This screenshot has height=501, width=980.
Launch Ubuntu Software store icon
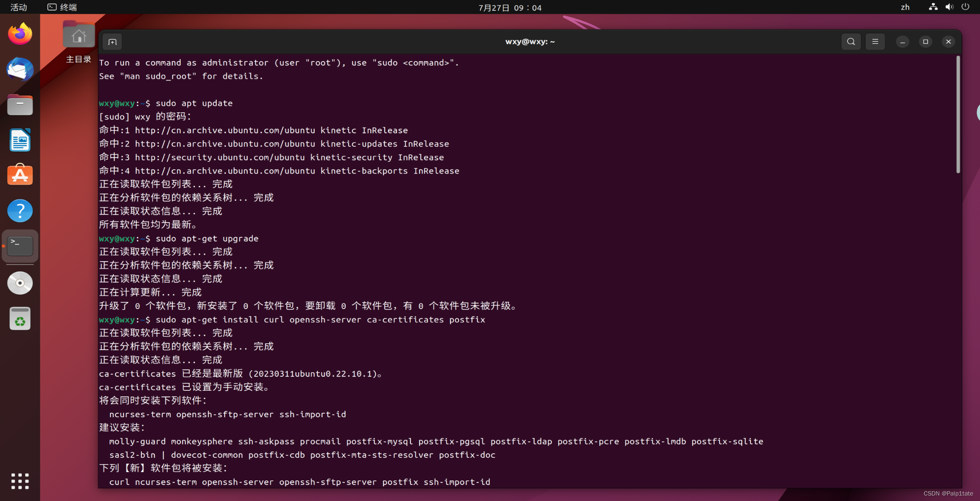(20, 175)
